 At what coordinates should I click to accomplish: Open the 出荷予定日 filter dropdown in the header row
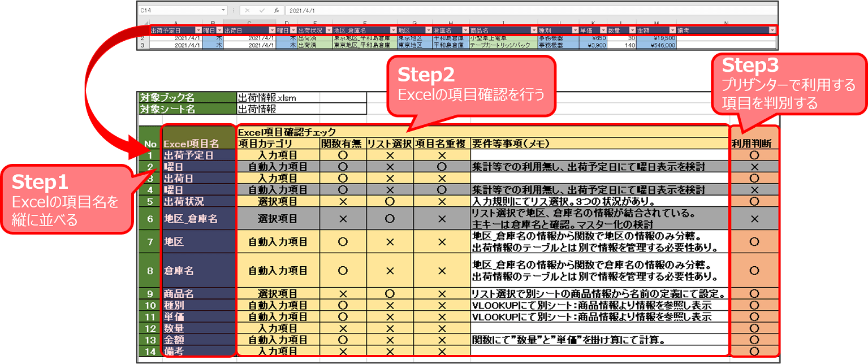[x=198, y=29]
